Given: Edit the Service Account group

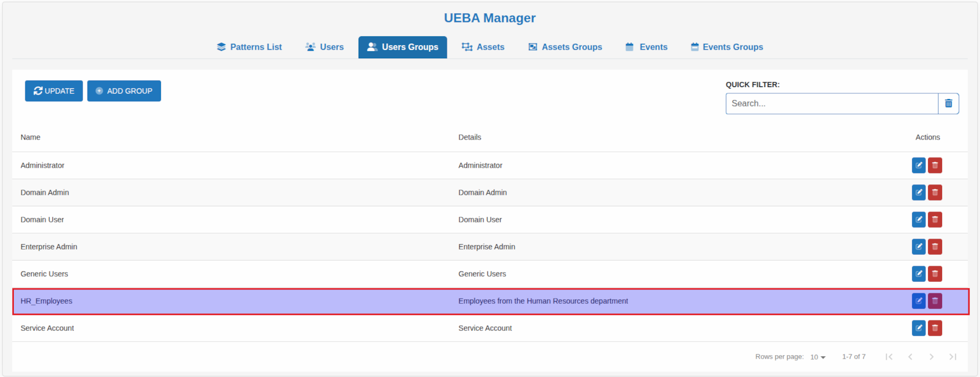Looking at the screenshot, I should (918, 328).
